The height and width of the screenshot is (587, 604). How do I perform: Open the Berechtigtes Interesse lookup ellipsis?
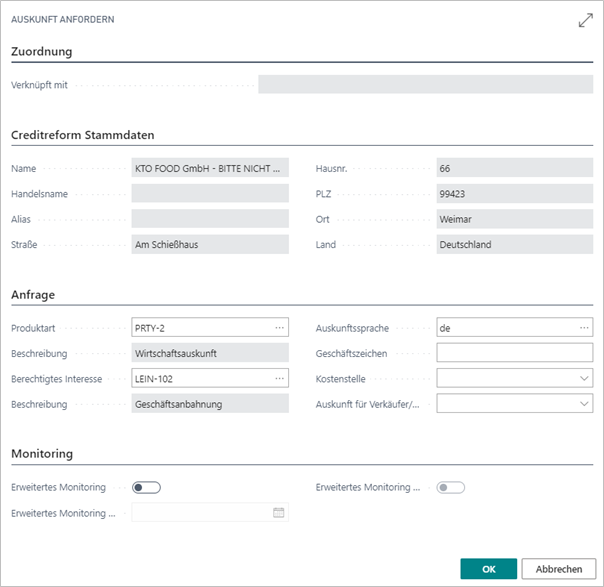point(279,378)
